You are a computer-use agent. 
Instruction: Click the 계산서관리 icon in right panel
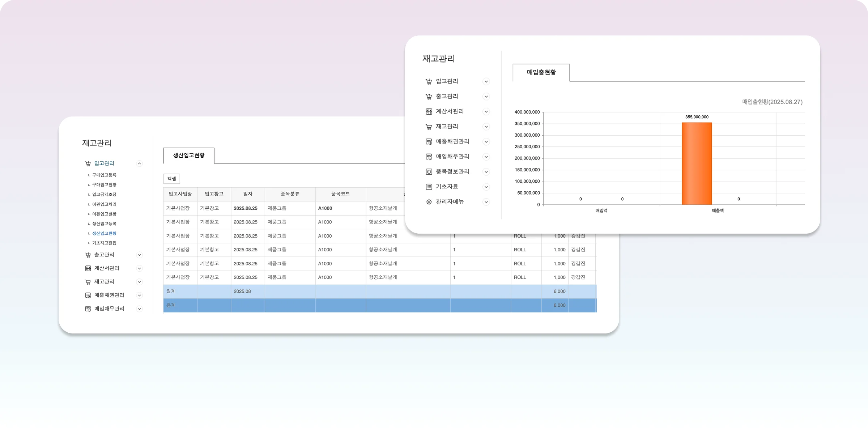coord(429,111)
